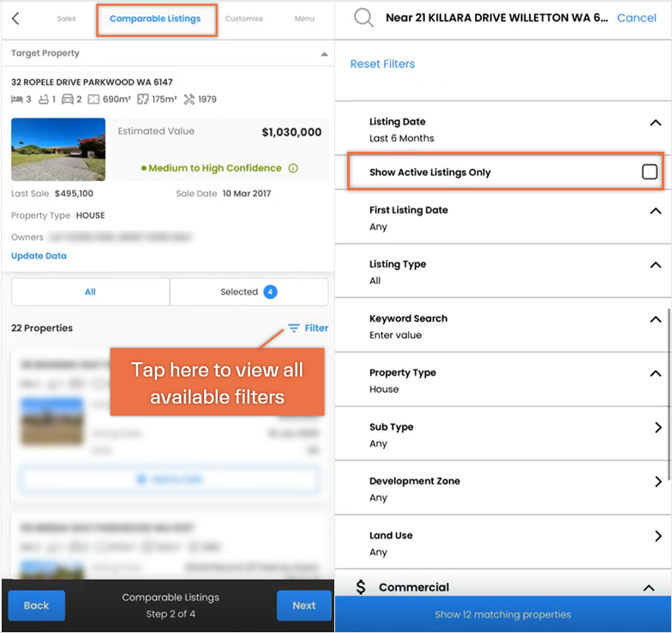The height and width of the screenshot is (633, 672).
Task: Click the Filter link
Action: pyautogui.click(x=316, y=328)
